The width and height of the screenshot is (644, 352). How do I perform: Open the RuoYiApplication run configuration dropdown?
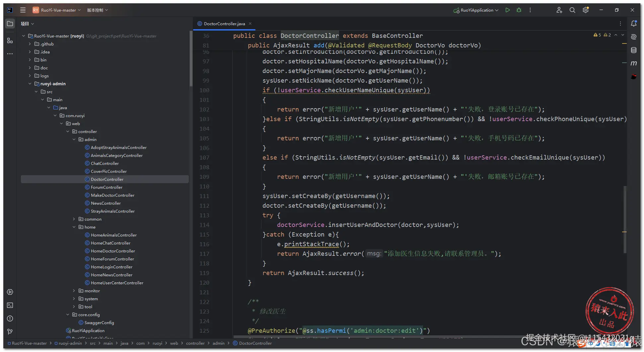(476, 10)
